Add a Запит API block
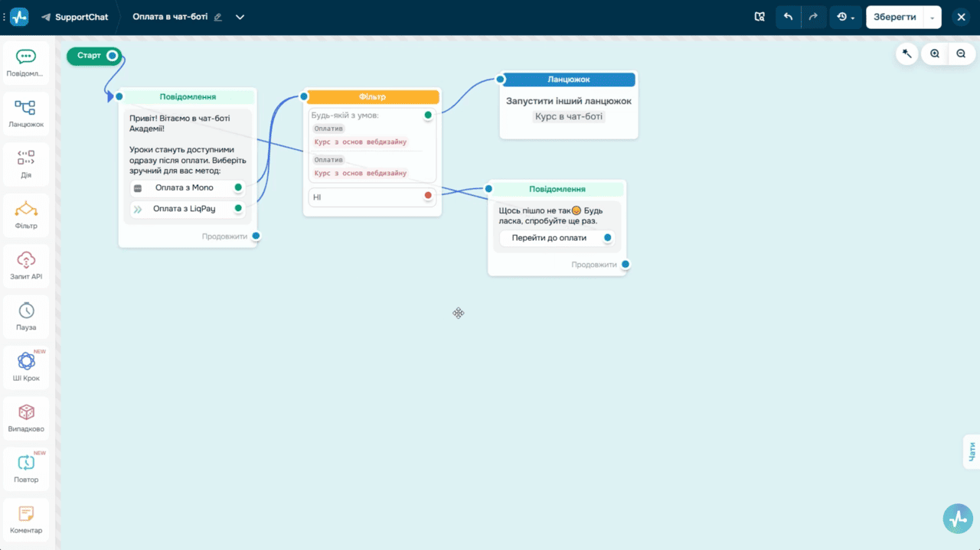The height and width of the screenshot is (550, 980). [26, 266]
